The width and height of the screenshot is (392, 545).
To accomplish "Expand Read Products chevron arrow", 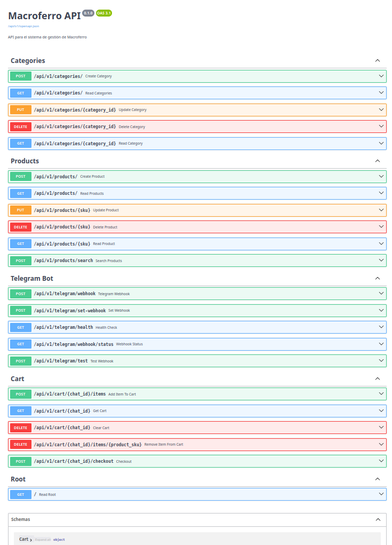I will tap(381, 193).
